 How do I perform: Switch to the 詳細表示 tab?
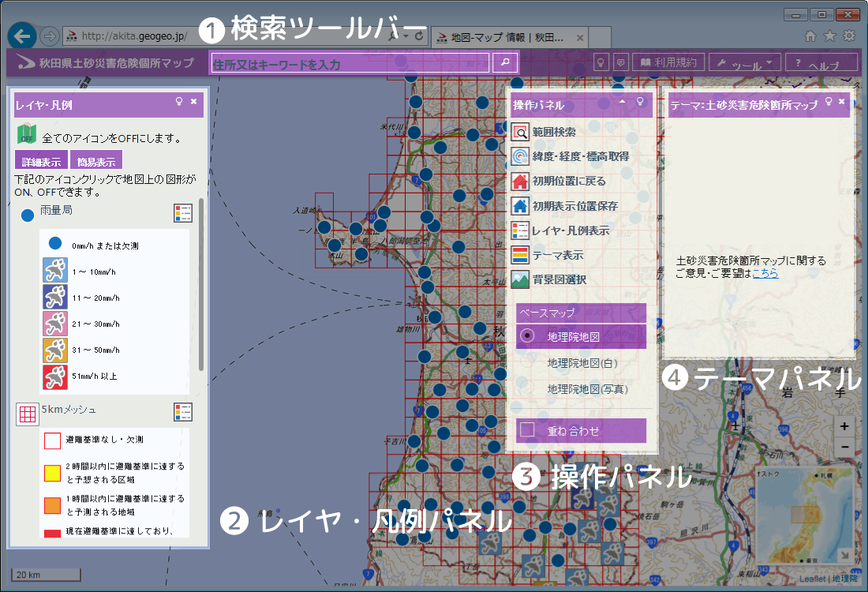[x=41, y=160]
